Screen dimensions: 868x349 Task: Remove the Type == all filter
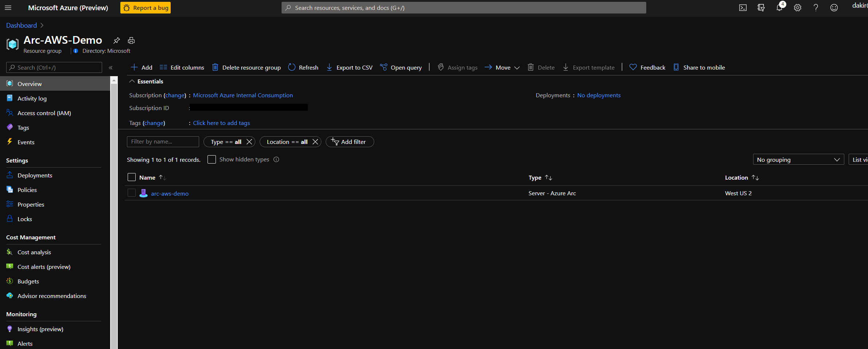point(249,142)
